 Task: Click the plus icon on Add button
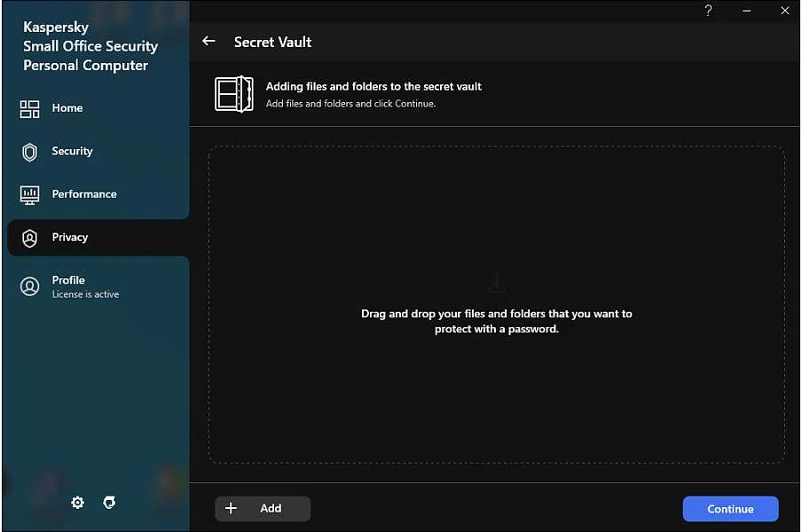[x=231, y=508]
